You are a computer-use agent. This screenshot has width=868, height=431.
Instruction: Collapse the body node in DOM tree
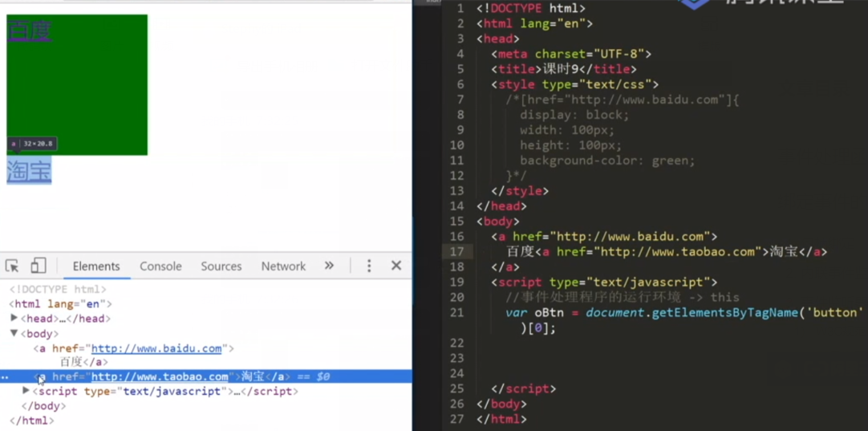point(14,333)
